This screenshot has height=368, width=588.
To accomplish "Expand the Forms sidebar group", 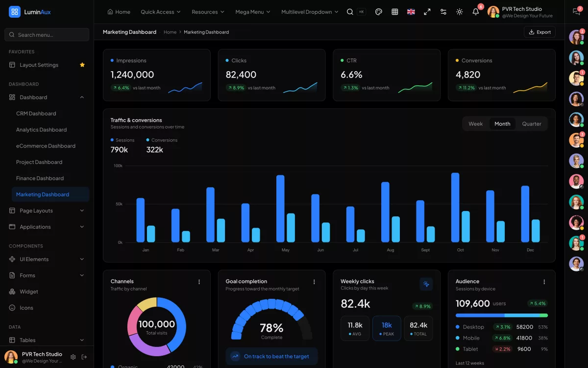I will 47,275.
